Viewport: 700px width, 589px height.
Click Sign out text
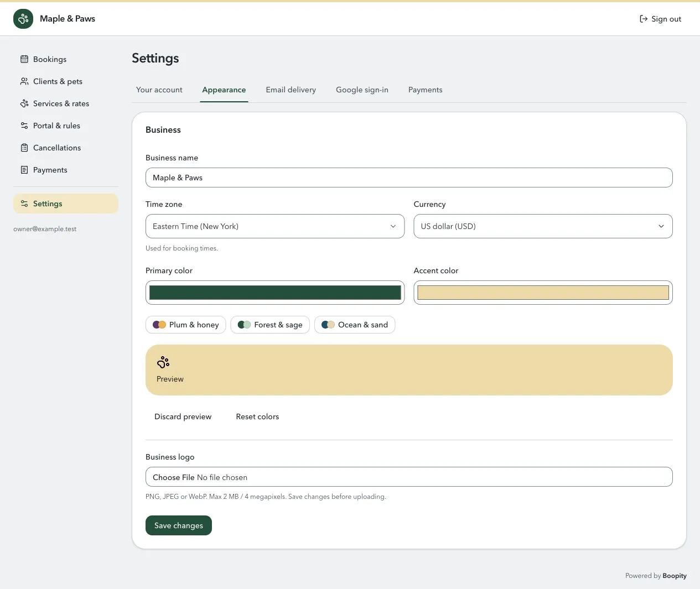coord(666,19)
